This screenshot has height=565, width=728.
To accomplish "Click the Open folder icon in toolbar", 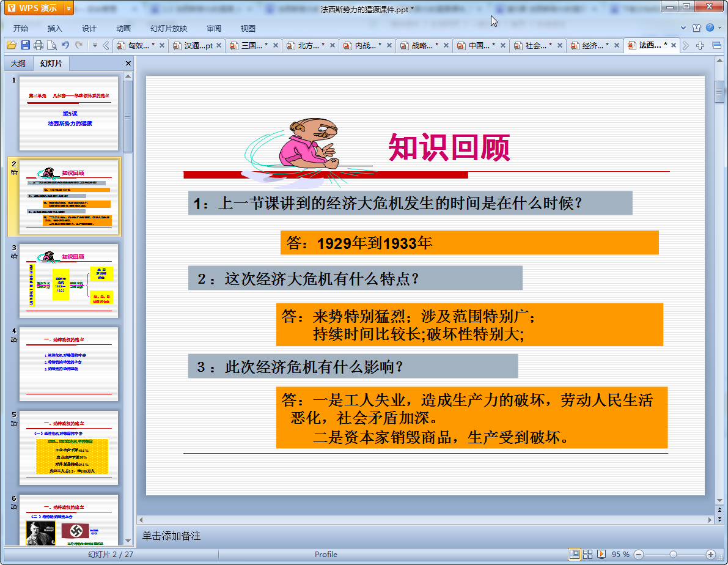I will (12, 45).
